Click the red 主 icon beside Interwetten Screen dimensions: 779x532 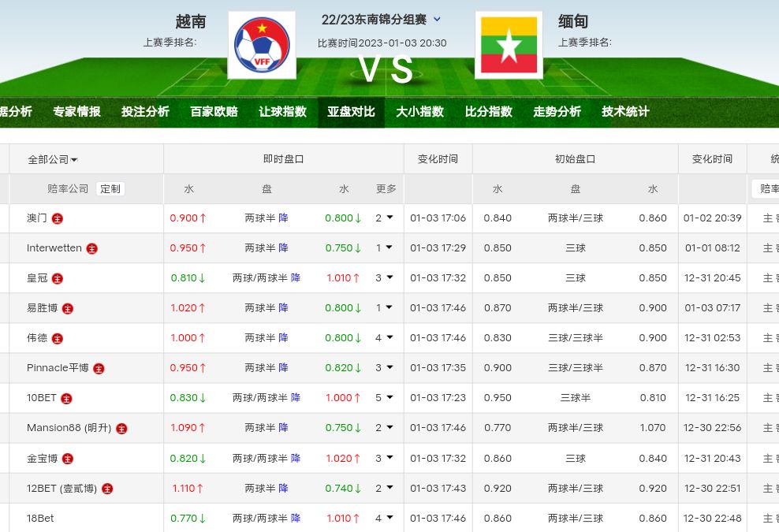coord(92,248)
